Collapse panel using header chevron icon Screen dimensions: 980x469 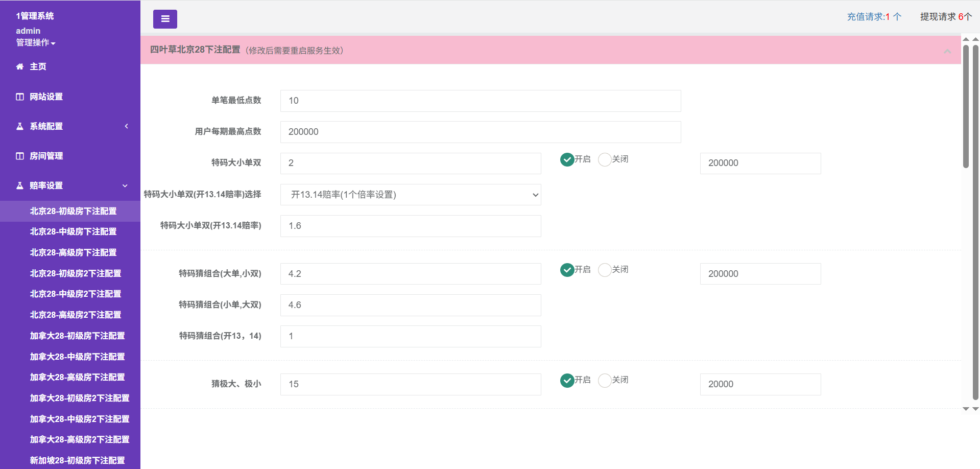click(947, 51)
